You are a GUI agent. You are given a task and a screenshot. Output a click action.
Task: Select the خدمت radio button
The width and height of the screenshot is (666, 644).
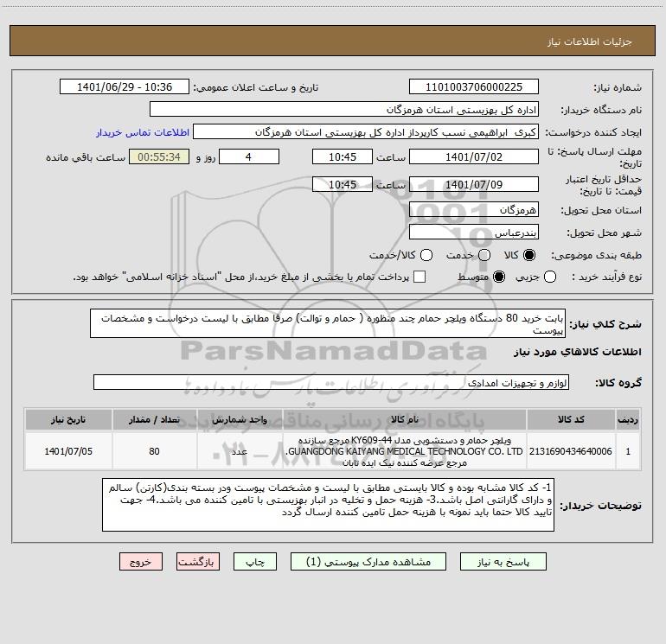[x=484, y=255]
